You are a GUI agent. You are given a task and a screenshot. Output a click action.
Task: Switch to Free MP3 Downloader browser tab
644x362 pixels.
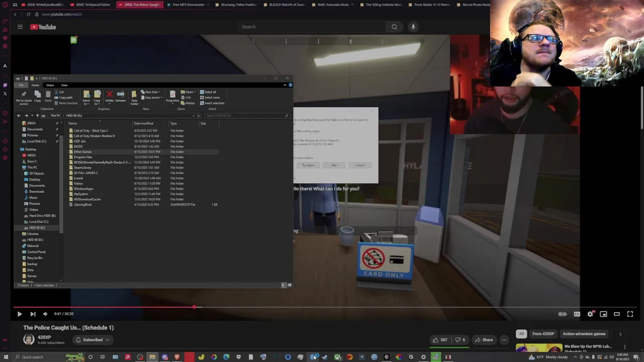(x=188, y=5)
